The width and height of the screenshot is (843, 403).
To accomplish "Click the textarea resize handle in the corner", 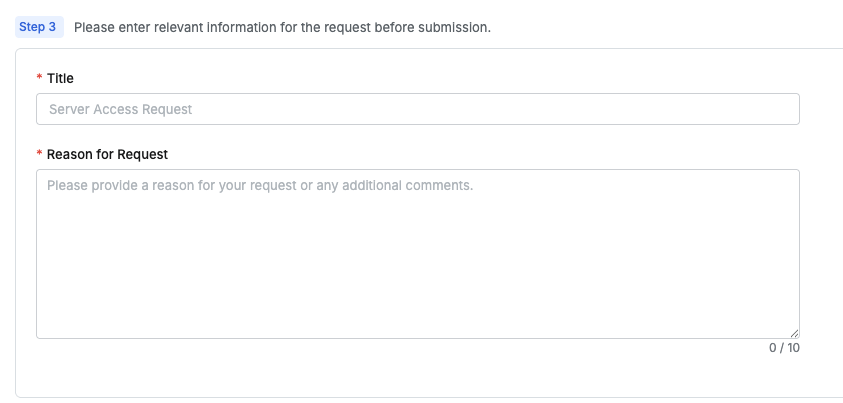I will [x=794, y=333].
